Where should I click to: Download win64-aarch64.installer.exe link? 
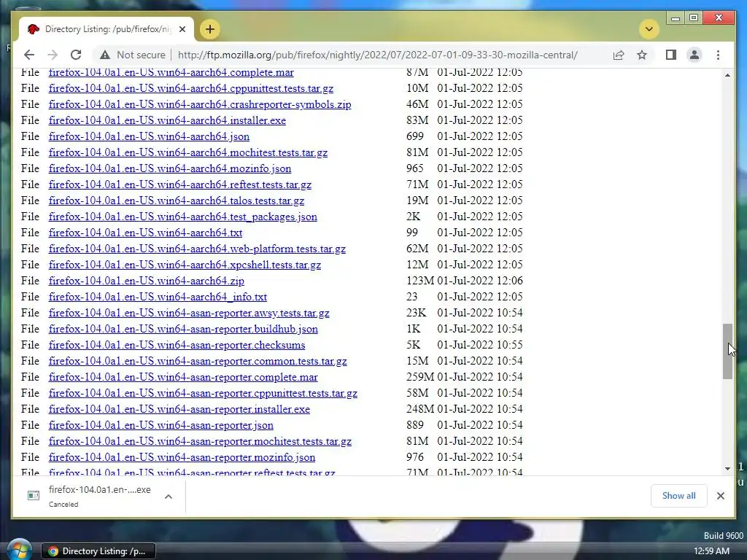click(x=167, y=120)
